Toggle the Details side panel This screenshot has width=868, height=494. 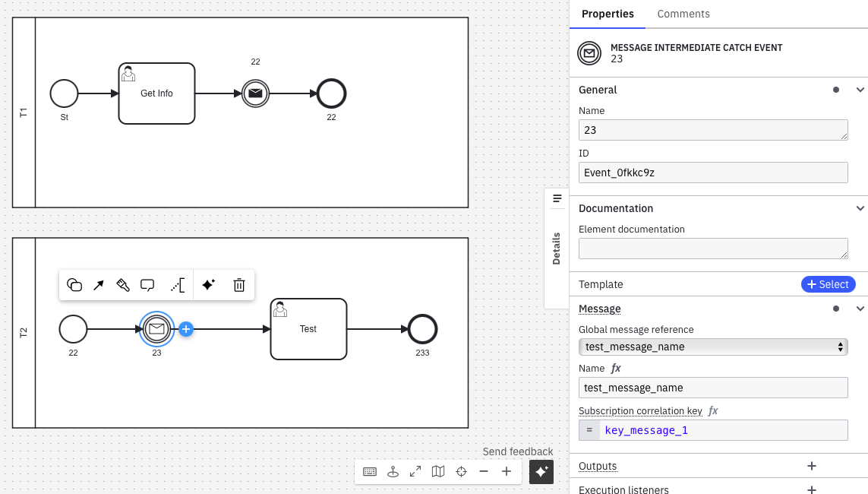click(x=557, y=248)
